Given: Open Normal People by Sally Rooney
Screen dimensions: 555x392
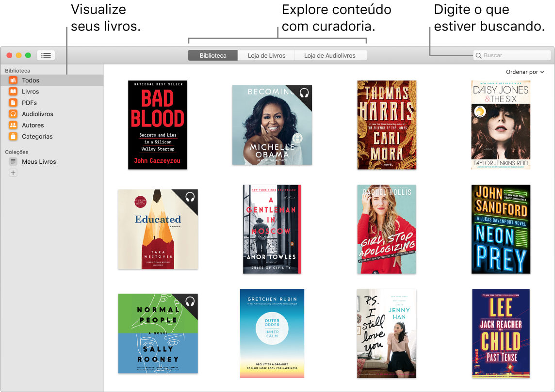Looking at the screenshot, I should tap(158, 333).
